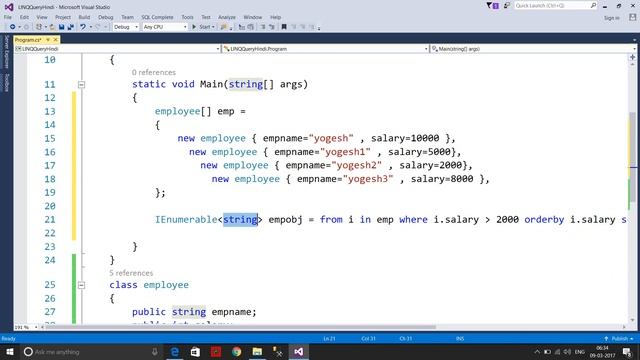Click the ENG language indicator in tray
This screenshot has height=360, width=640.
pyautogui.click(x=580, y=351)
